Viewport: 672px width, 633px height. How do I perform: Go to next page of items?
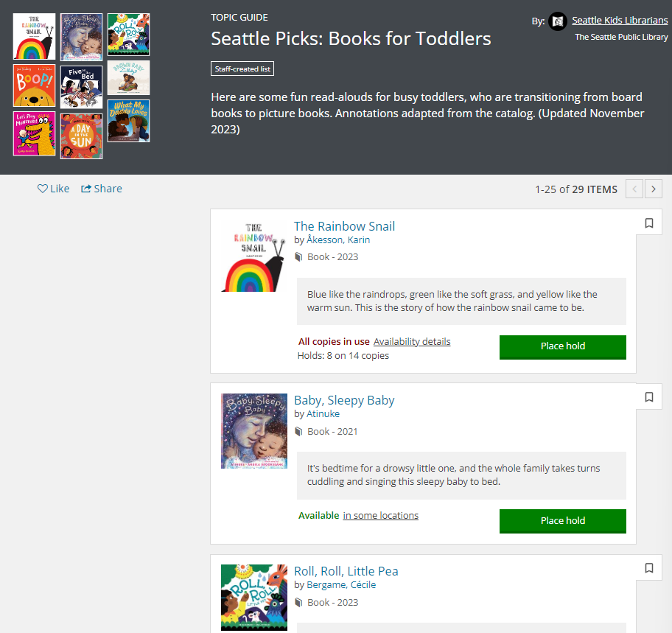[x=653, y=189]
